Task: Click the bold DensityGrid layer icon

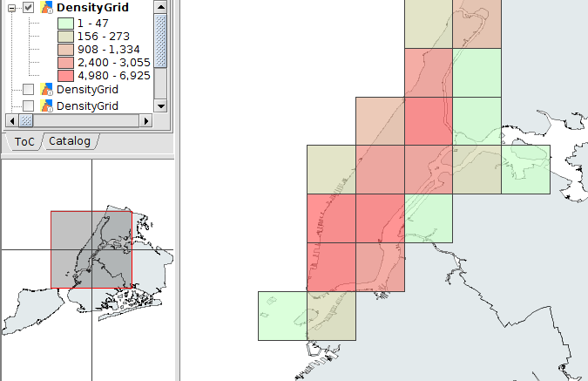Action: click(x=47, y=7)
